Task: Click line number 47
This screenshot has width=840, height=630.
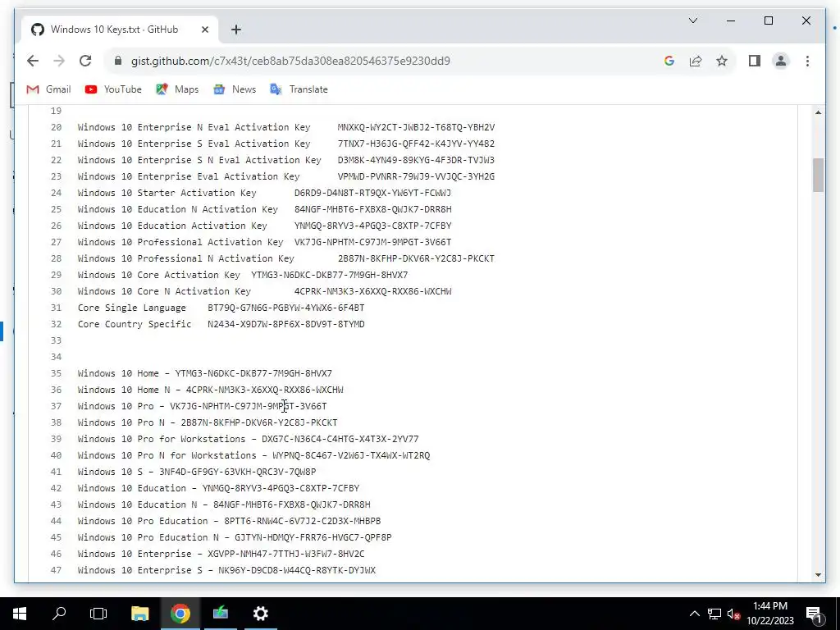Action: (x=57, y=571)
